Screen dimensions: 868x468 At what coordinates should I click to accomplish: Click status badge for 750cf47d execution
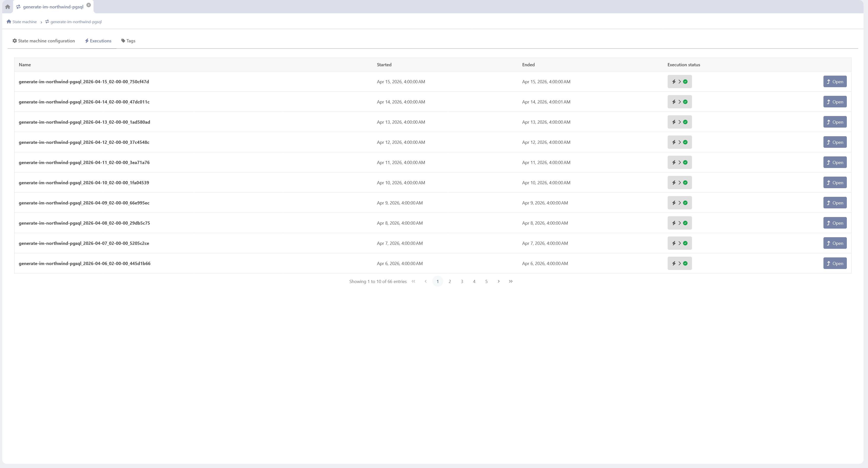click(679, 82)
